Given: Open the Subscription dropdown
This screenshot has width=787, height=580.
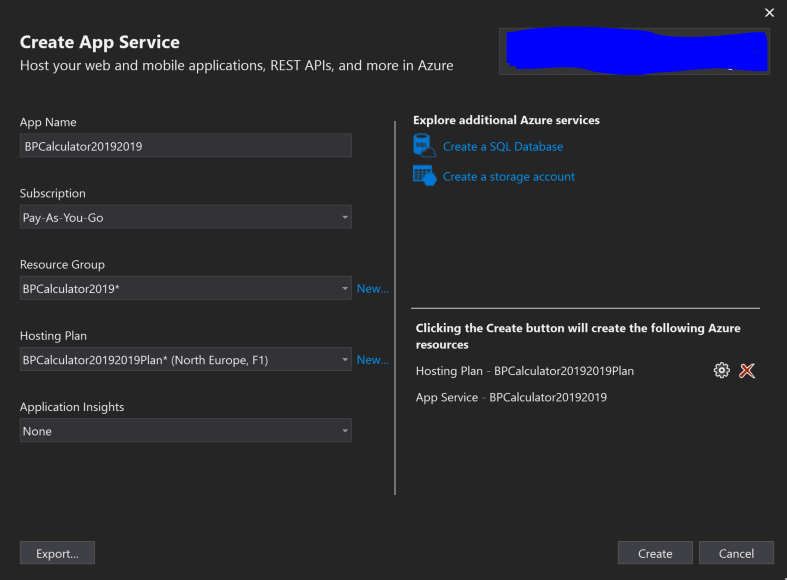Looking at the screenshot, I should tap(186, 217).
